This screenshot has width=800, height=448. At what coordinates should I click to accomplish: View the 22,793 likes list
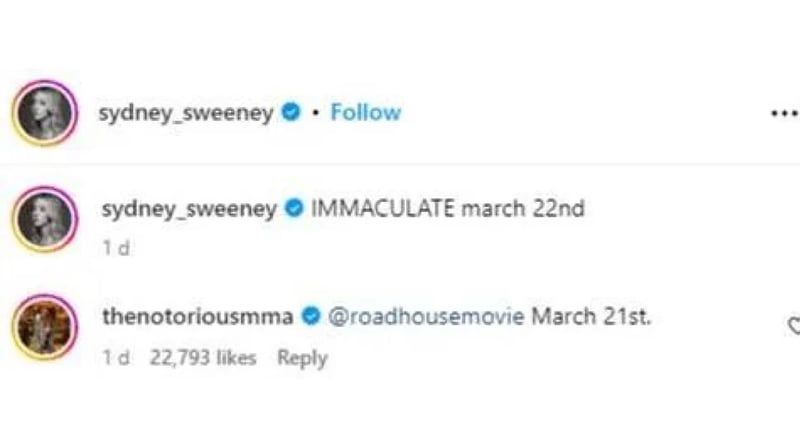point(203,357)
